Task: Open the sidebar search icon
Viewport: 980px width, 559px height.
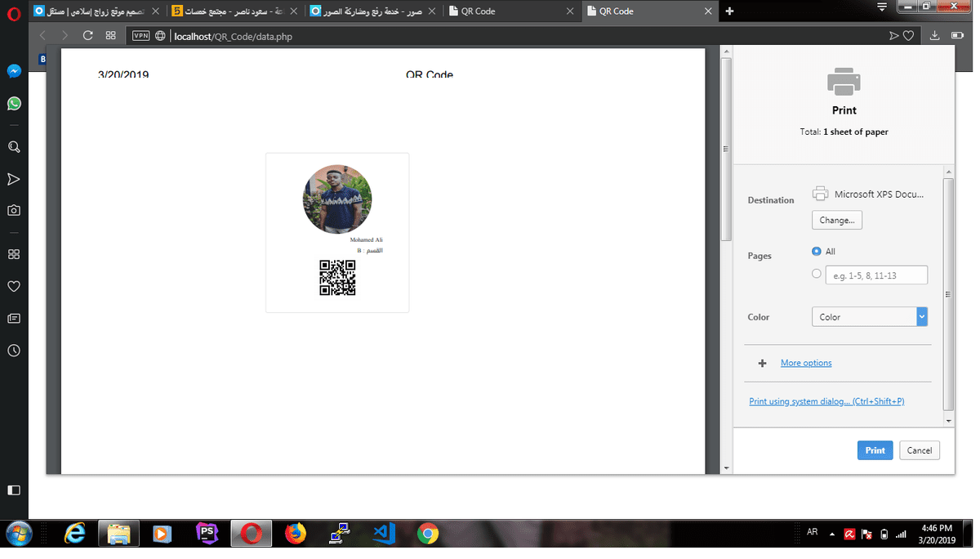Action: (14, 147)
